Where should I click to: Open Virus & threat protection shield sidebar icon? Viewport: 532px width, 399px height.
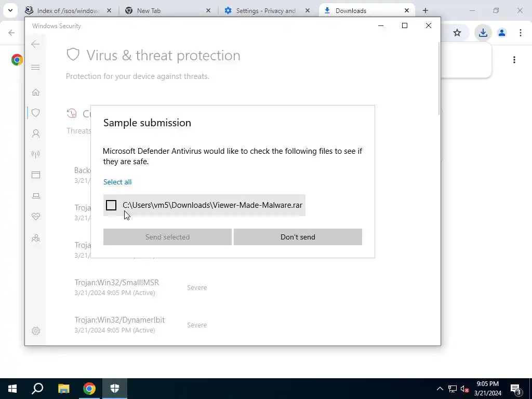tap(36, 113)
